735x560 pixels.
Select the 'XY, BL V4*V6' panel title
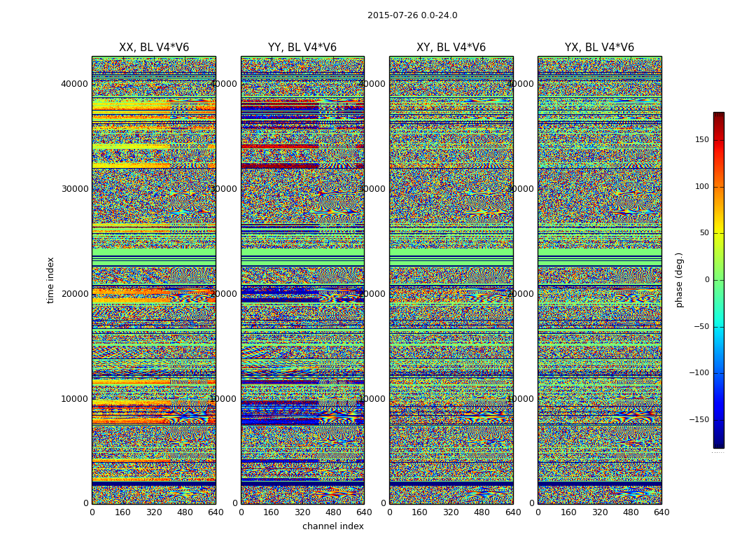(451, 48)
